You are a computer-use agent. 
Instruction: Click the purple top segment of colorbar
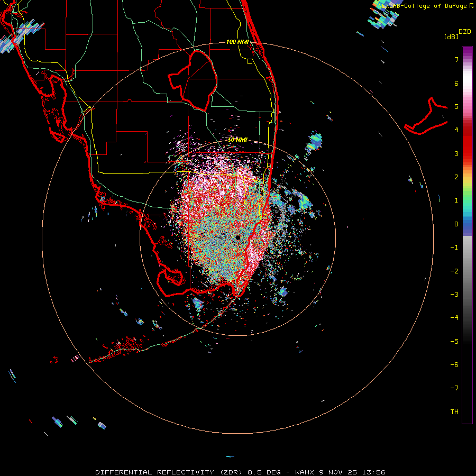(x=467, y=52)
